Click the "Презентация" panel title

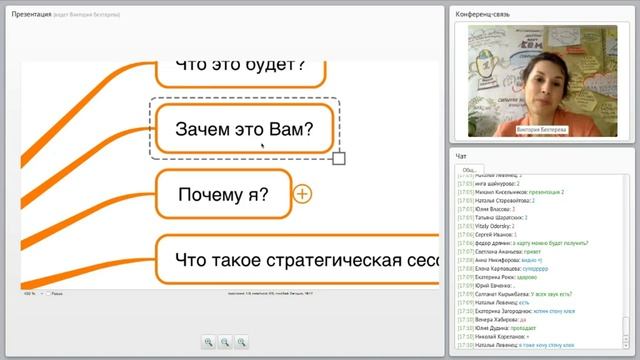point(31,14)
